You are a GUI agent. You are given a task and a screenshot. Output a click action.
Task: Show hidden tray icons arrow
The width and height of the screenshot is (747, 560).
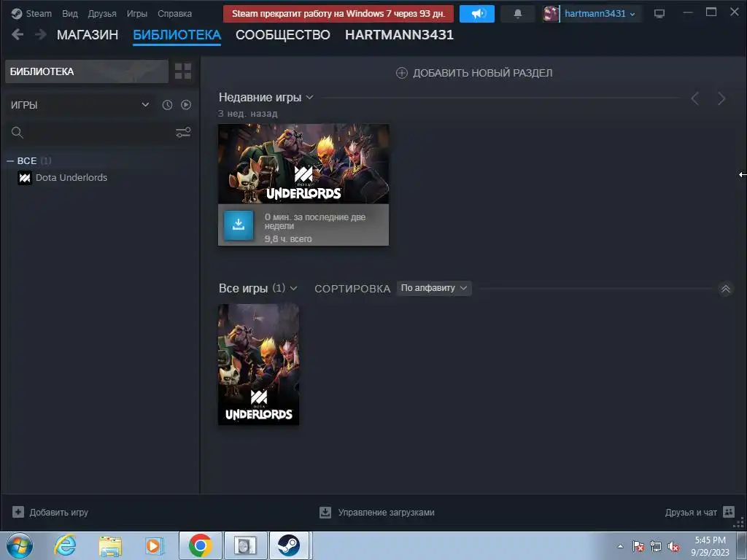(x=620, y=546)
